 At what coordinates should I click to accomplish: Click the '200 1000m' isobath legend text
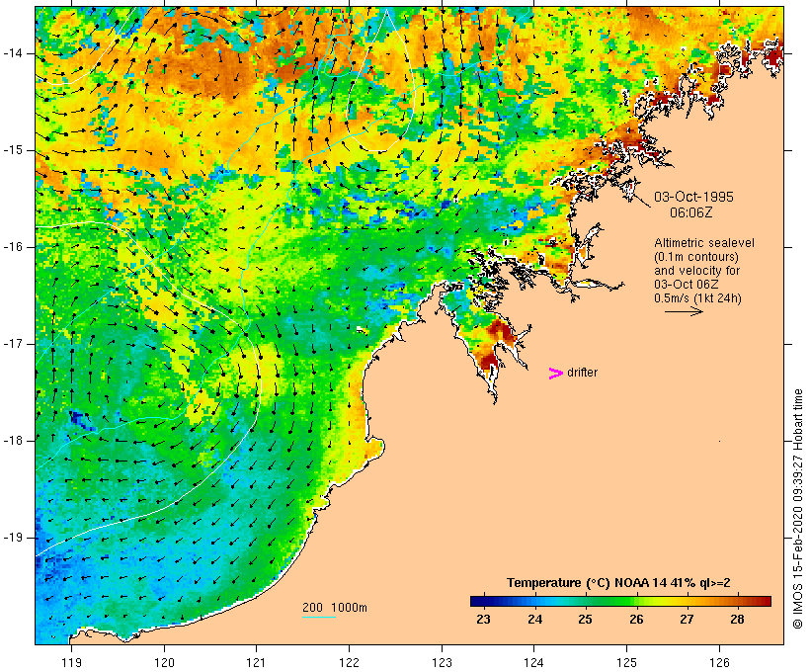pos(335,608)
